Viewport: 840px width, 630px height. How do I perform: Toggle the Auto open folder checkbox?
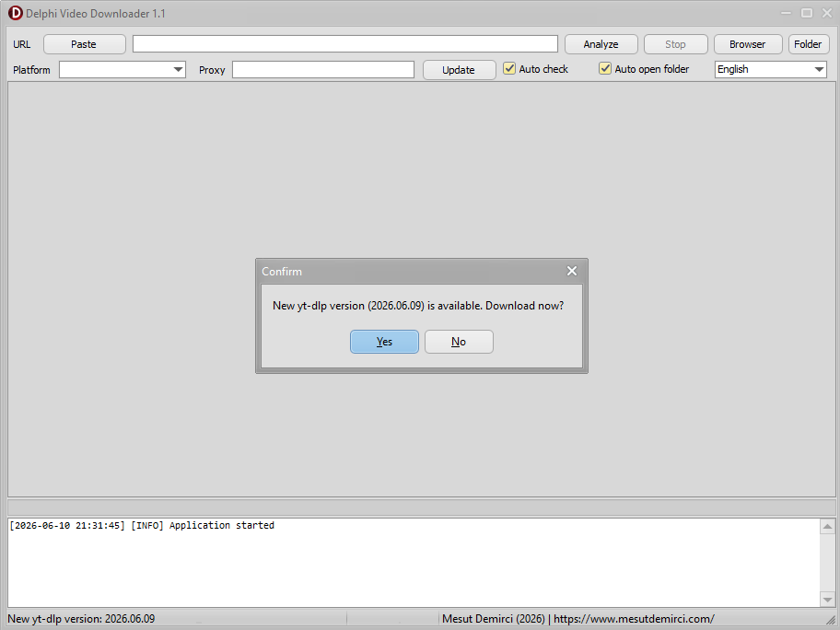[605, 68]
